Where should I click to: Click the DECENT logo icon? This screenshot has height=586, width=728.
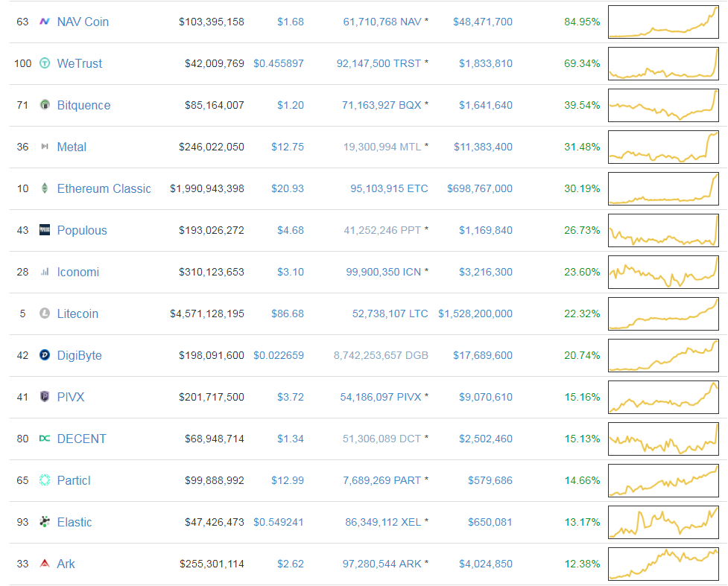click(x=45, y=439)
